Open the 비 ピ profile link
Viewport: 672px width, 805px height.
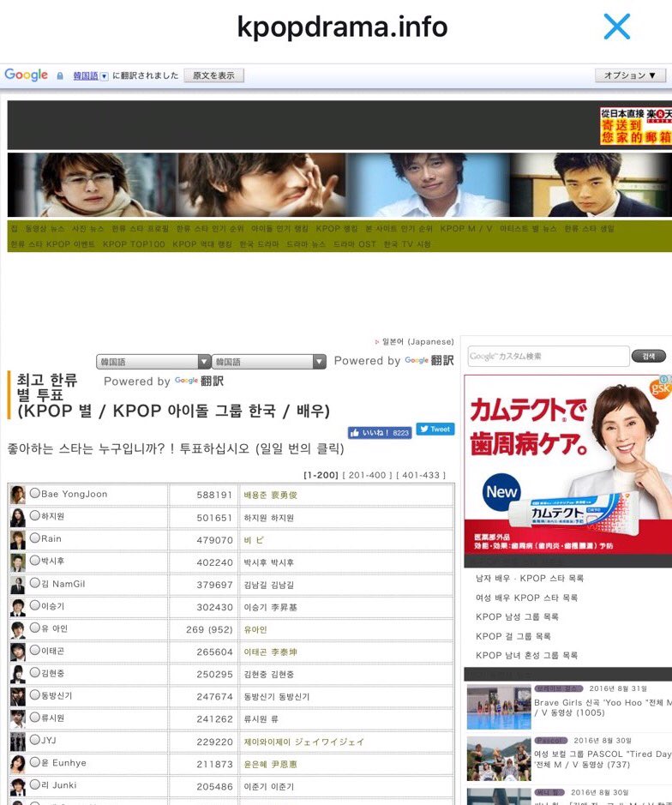pyautogui.click(x=254, y=540)
